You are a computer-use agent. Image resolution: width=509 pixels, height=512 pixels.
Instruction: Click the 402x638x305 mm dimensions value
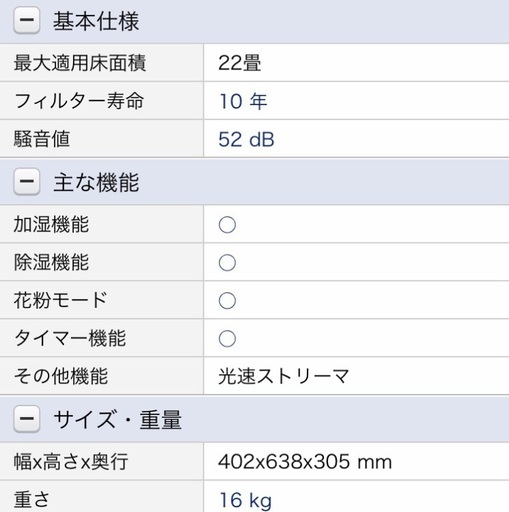pyautogui.click(x=305, y=462)
